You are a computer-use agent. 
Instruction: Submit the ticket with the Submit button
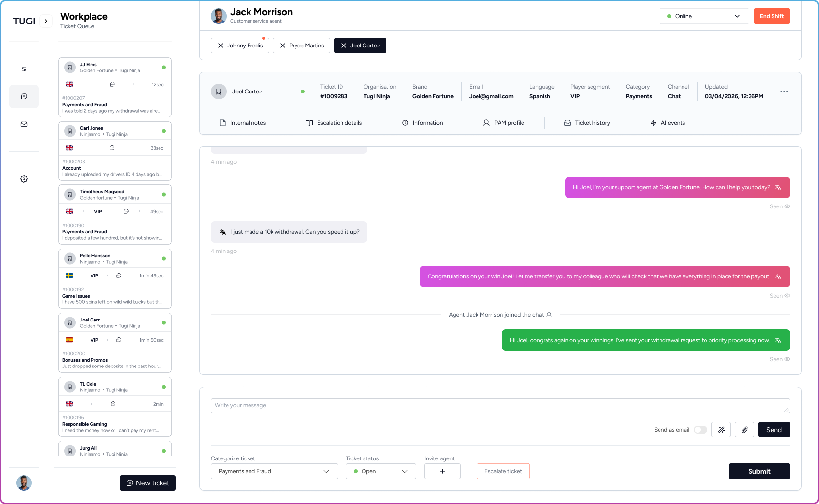click(x=759, y=471)
